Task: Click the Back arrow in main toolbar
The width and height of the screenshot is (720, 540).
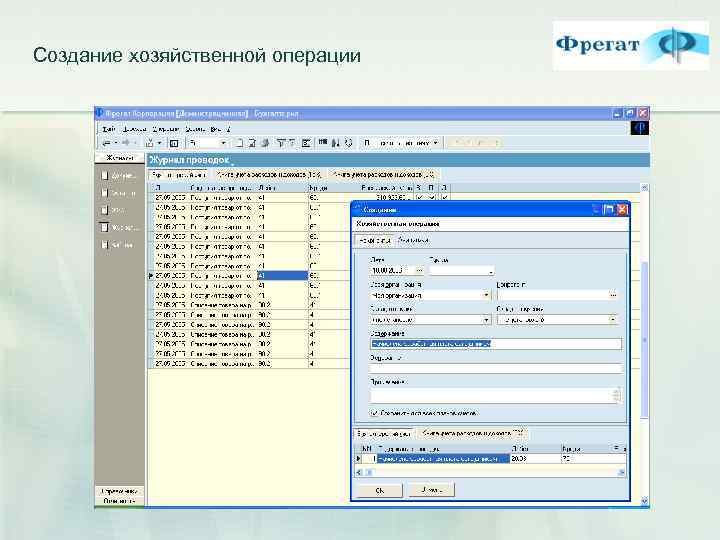Action: point(107,143)
